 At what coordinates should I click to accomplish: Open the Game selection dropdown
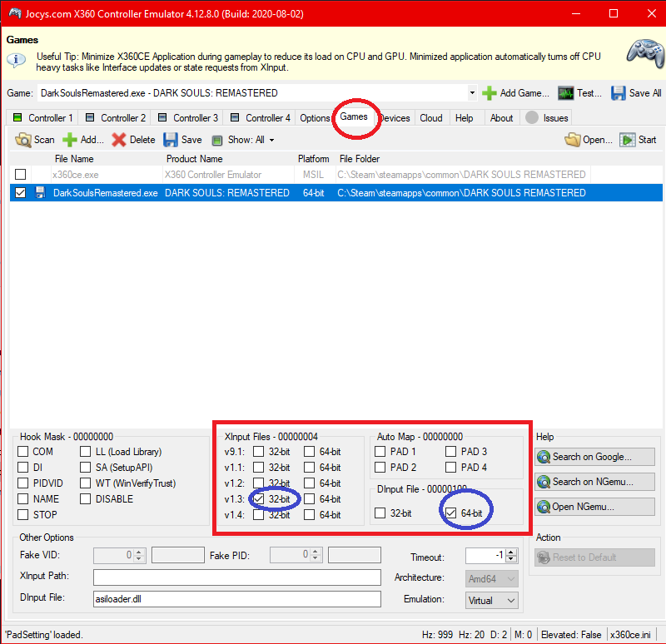click(472, 93)
